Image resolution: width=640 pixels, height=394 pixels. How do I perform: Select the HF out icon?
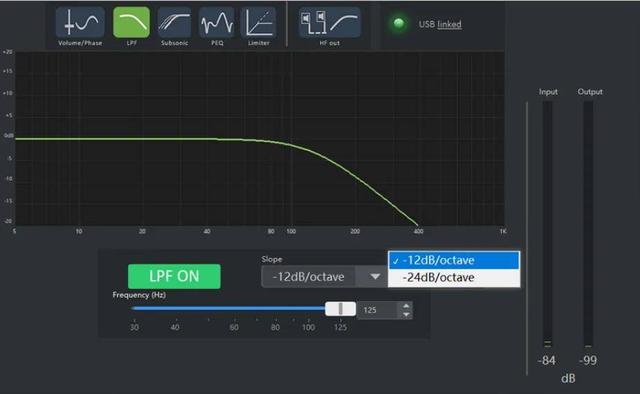329,22
